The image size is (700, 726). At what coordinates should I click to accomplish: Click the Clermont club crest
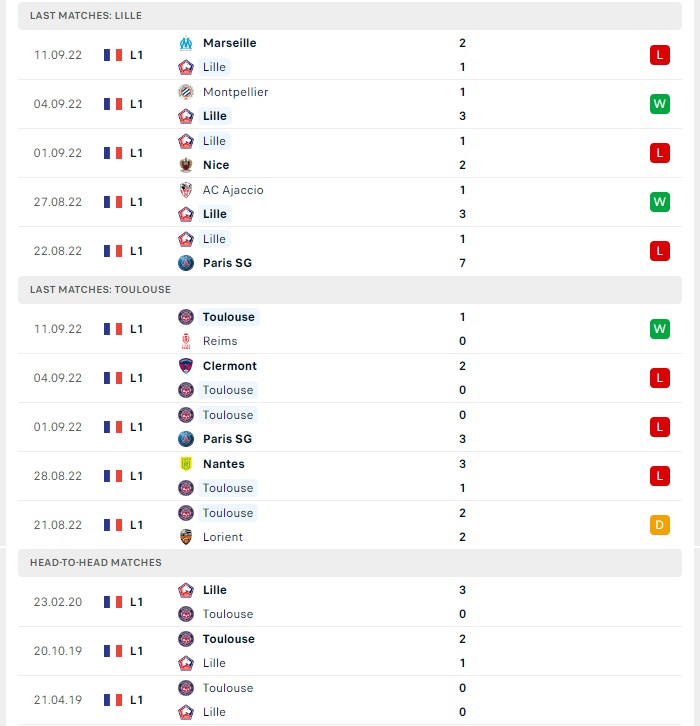(x=186, y=366)
